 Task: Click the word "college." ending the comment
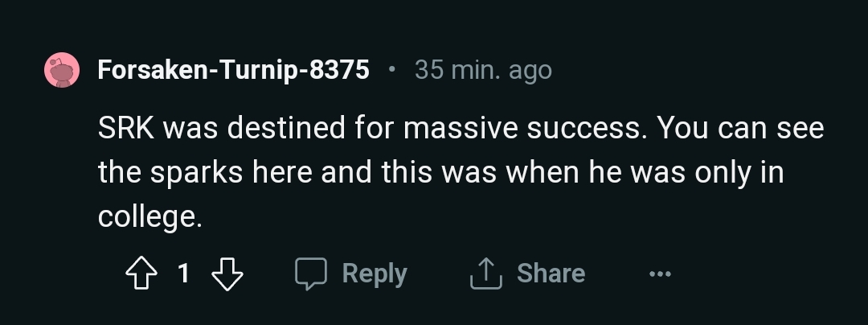pyautogui.click(x=149, y=217)
